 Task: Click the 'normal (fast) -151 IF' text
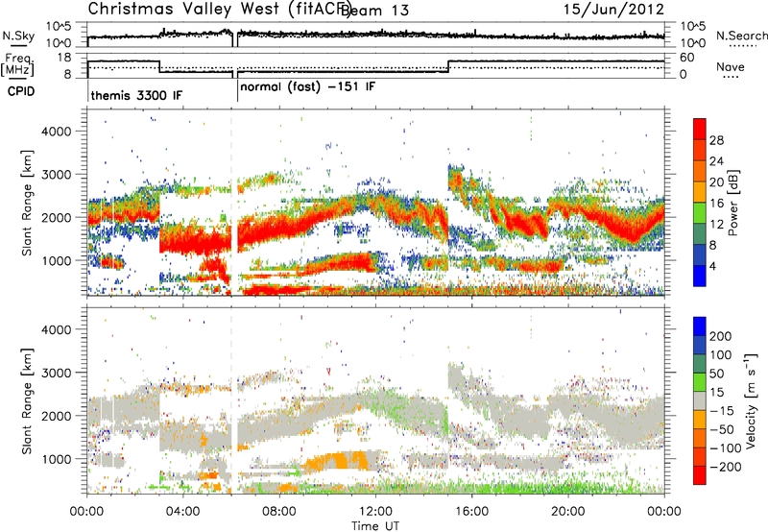coord(308,87)
